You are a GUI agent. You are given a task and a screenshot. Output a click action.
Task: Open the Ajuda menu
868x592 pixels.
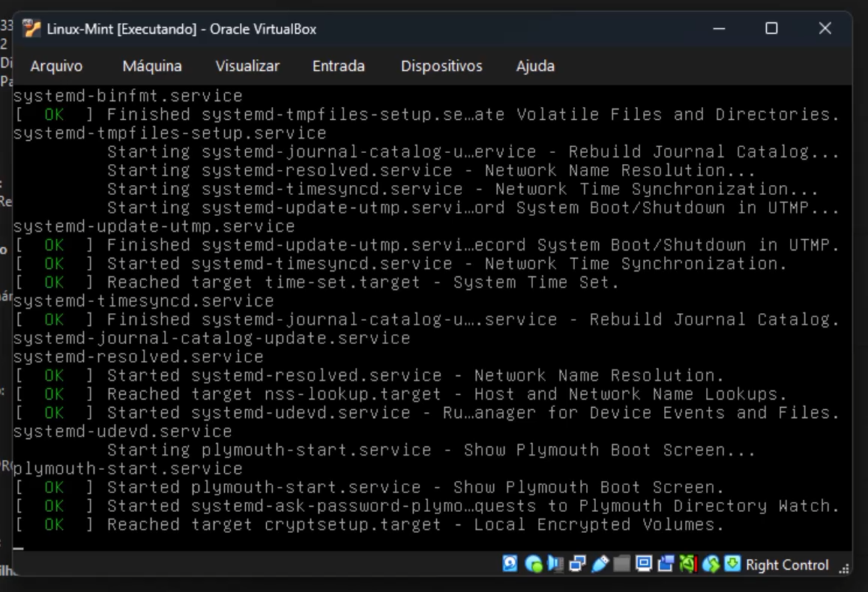pyautogui.click(x=535, y=66)
